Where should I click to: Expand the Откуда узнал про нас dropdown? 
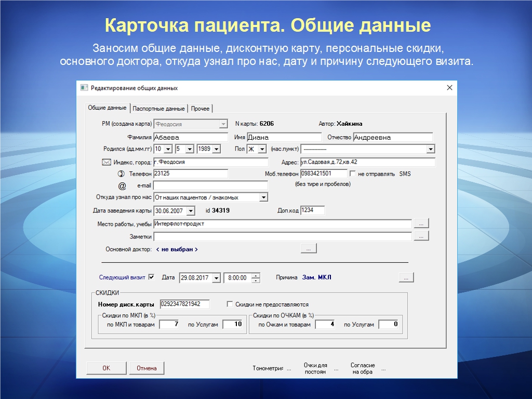(263, 197)
